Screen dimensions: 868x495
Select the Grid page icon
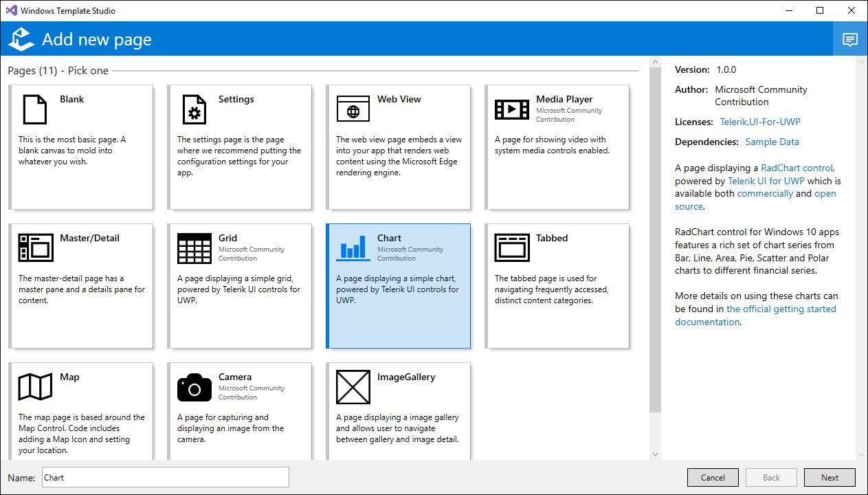(x=194, y=247)
